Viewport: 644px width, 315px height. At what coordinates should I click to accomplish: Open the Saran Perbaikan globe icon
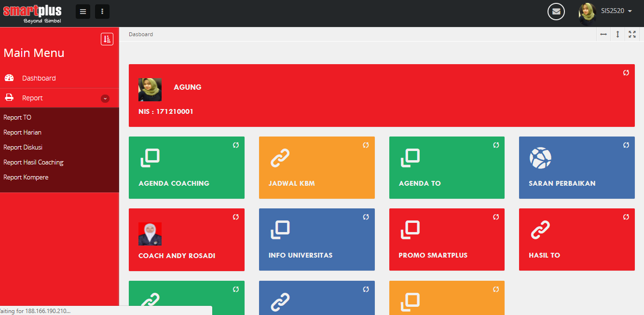coord(540,158)
